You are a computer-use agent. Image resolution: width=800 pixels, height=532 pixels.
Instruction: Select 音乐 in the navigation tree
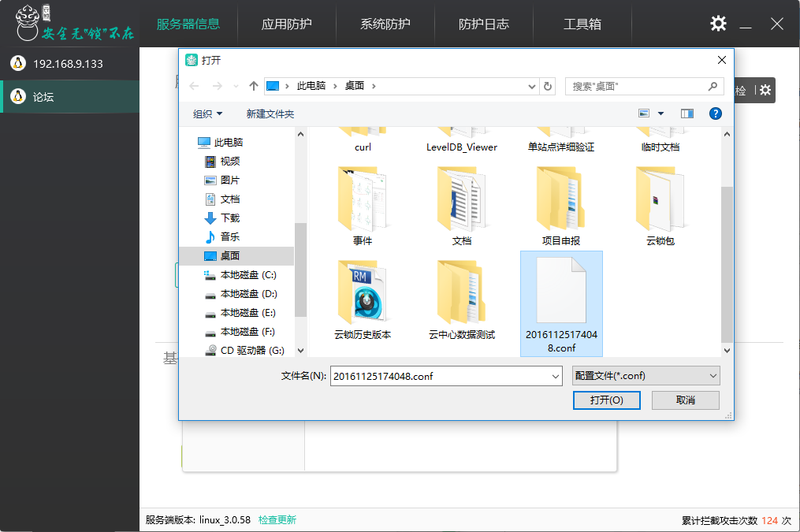pos(222,236)
